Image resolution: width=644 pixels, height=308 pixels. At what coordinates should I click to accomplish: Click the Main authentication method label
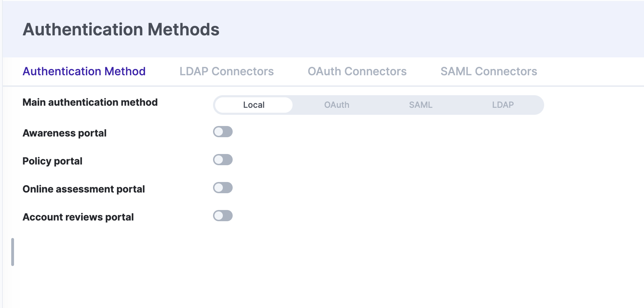(x=90, y=102)
